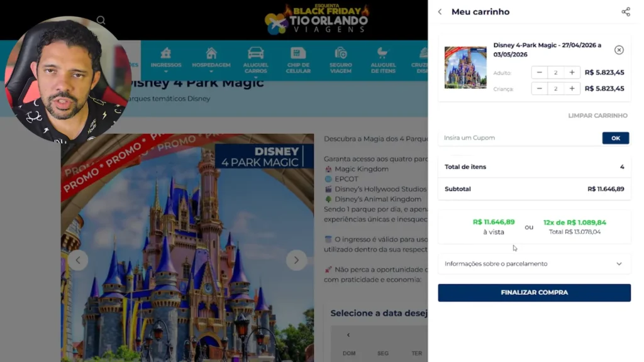
Task: Decrease the Criança quantity
Action: (539, 89)
